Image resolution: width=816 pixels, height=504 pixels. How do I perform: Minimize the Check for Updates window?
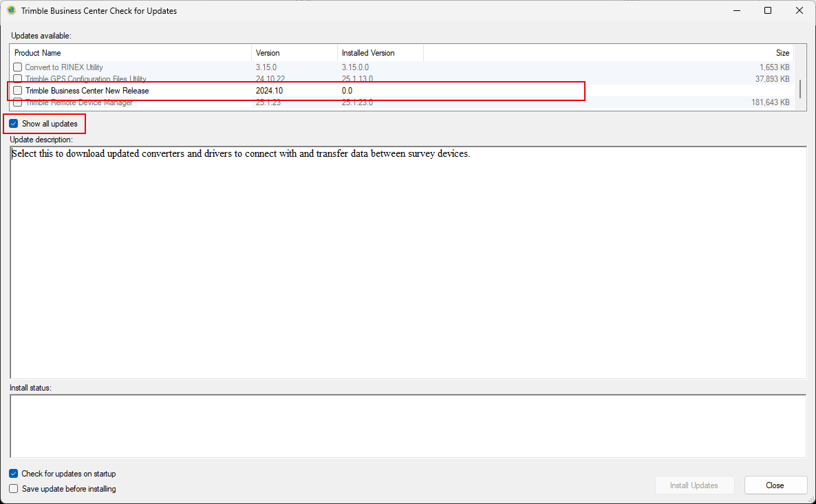coord(736,10)
